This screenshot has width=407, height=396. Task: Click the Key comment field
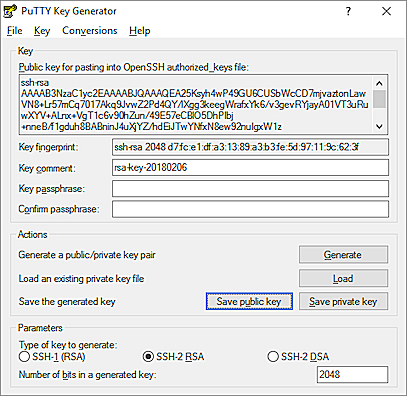click(250, 167)
